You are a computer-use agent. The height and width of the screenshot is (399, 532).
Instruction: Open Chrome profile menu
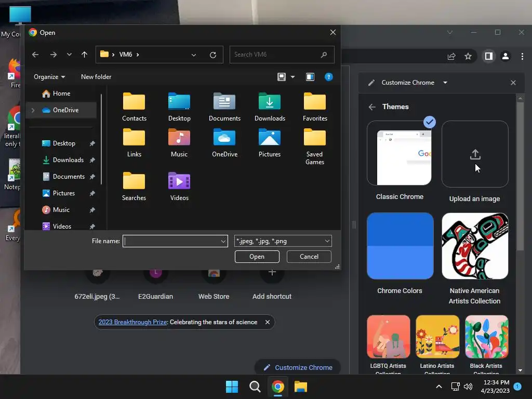(506, 56)
